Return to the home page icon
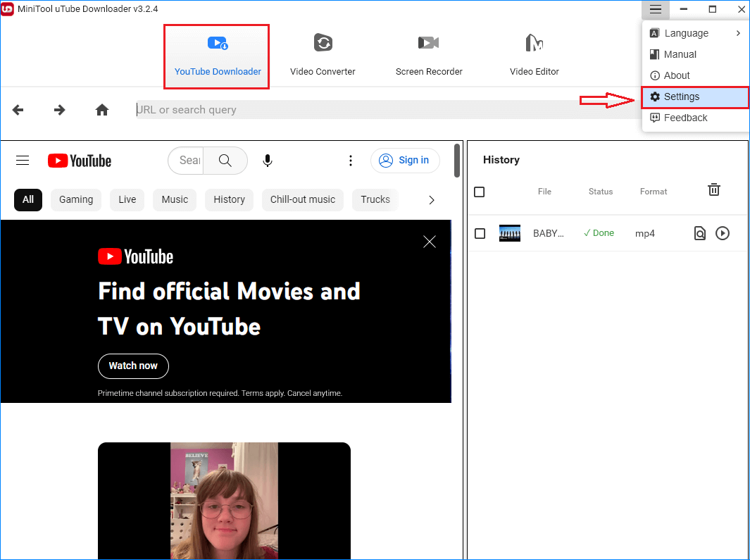This screenshot has width=750, height=560. [x=102, y=110]
